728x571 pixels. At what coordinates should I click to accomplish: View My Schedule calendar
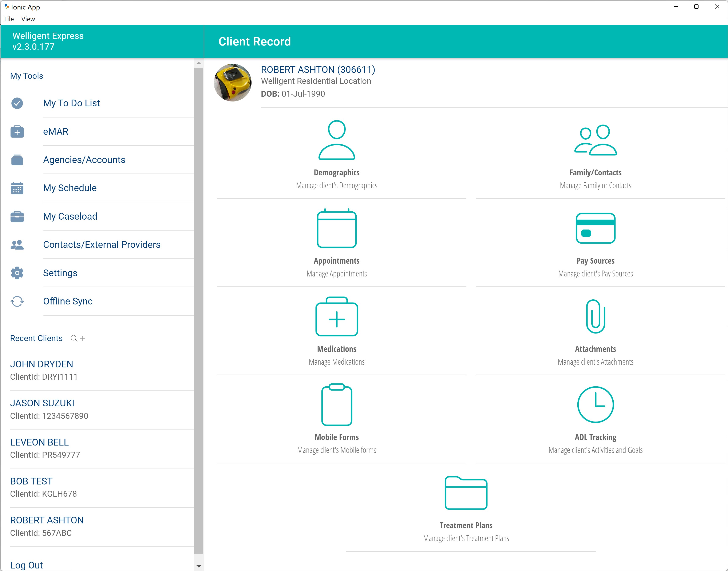tap(70, 188)
